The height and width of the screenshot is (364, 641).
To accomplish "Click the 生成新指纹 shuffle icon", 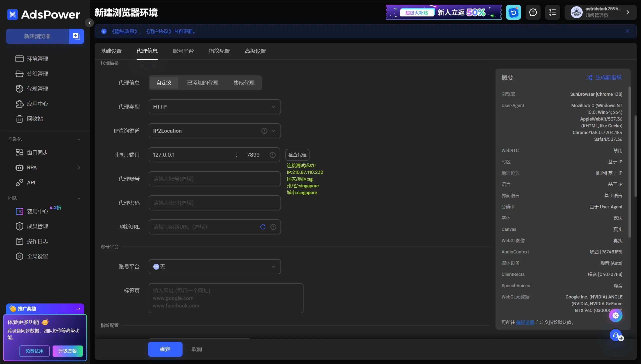I will pos(589,78).
